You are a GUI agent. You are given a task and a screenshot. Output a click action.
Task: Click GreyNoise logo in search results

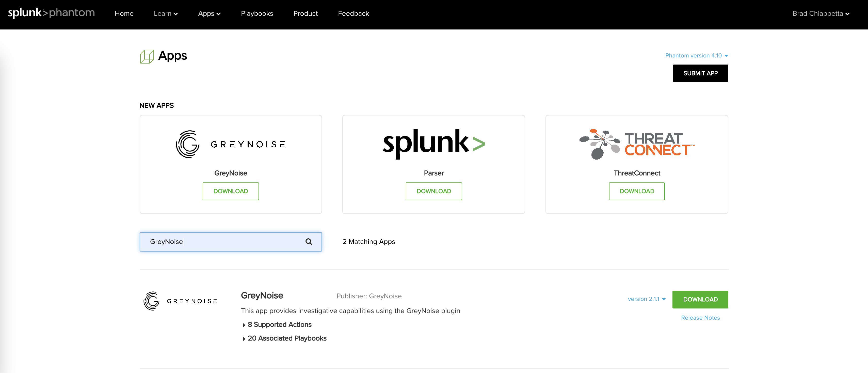point(180,301)
